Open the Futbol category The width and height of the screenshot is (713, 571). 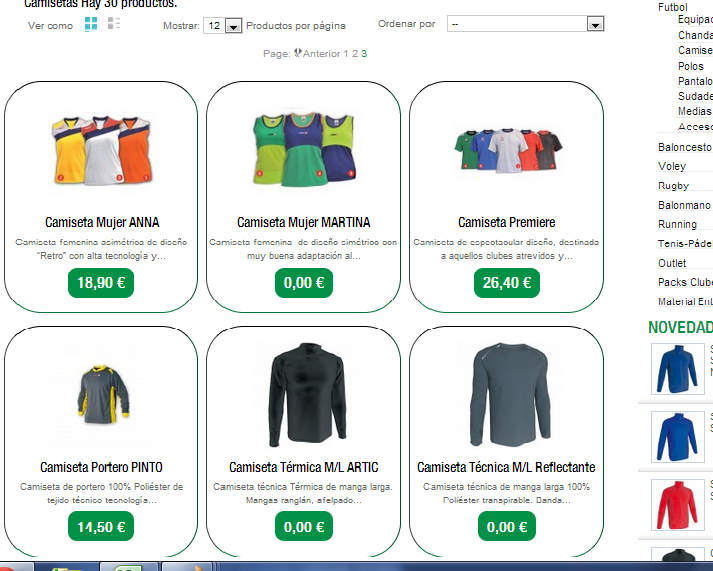(673, 7)
